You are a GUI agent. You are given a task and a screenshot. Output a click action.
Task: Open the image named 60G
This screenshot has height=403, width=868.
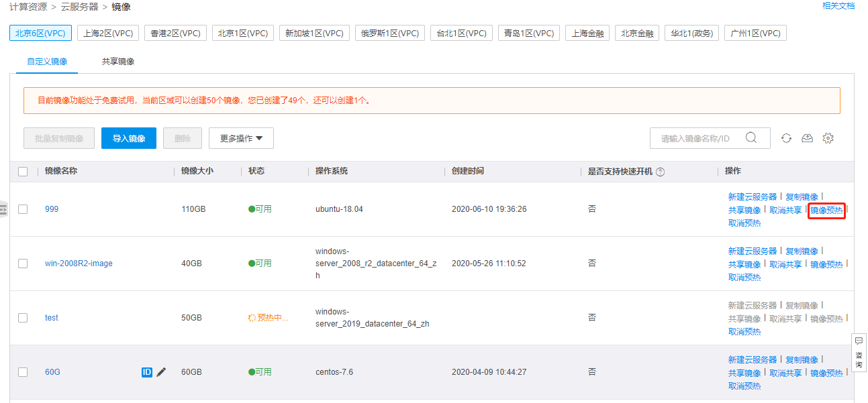tap(52, 372)
